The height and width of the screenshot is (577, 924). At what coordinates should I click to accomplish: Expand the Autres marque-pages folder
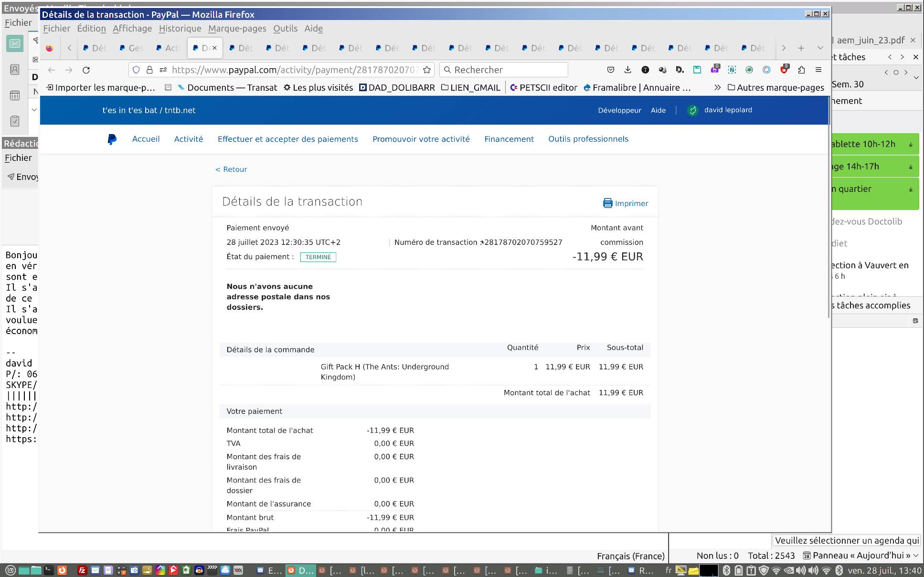(x=776, y=88)
